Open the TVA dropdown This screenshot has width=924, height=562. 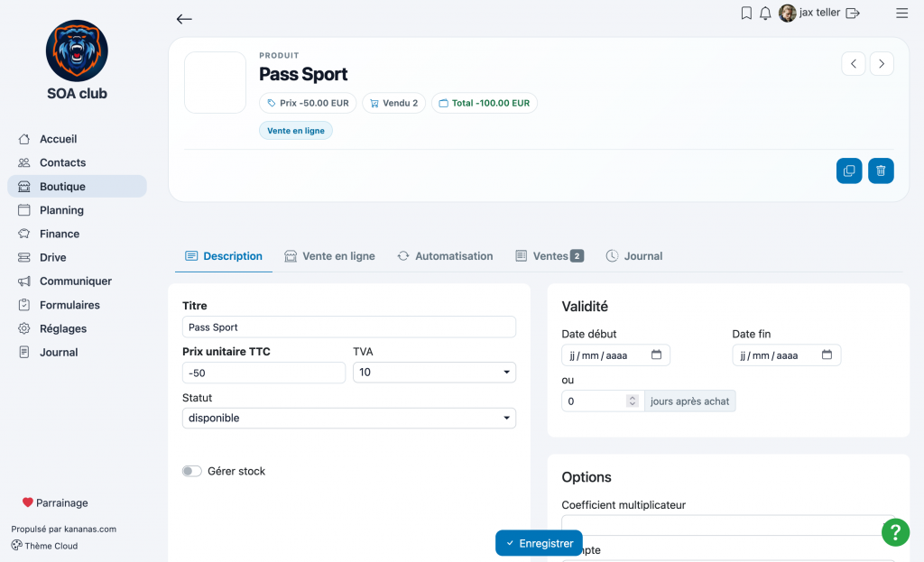tap(434, 373)
